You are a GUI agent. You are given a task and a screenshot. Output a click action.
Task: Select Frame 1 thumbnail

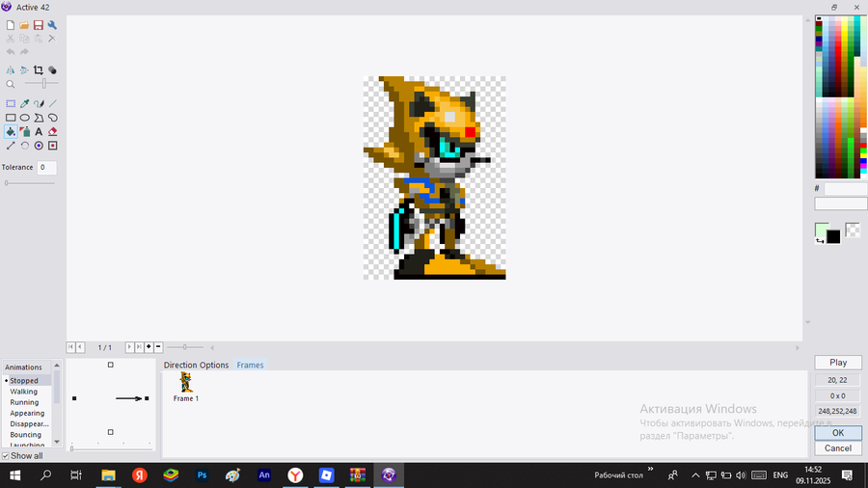pyautogui.click(x=186, y=387)
